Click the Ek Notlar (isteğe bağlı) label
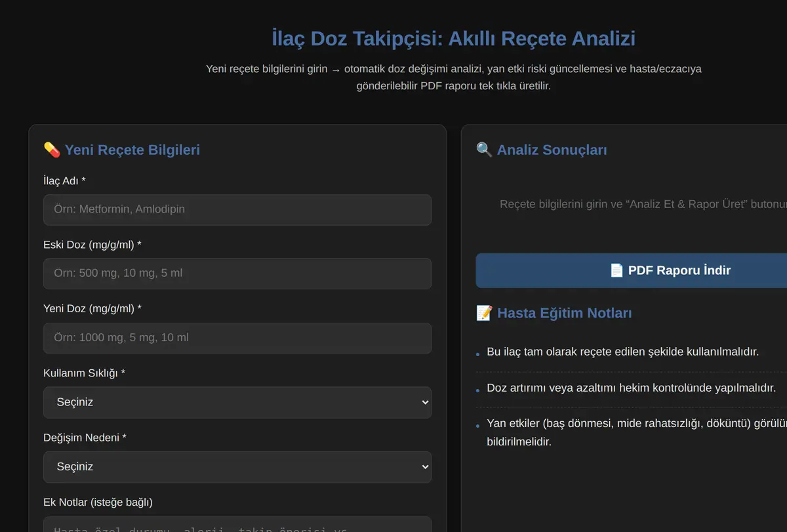Screen dimensions: 787x532 tap(98, 502)
